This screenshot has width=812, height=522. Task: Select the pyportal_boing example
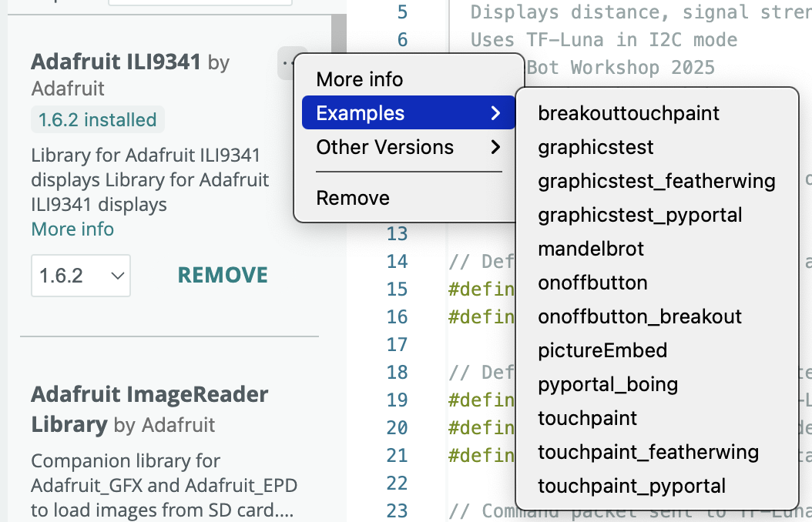[x=608, y=384]
